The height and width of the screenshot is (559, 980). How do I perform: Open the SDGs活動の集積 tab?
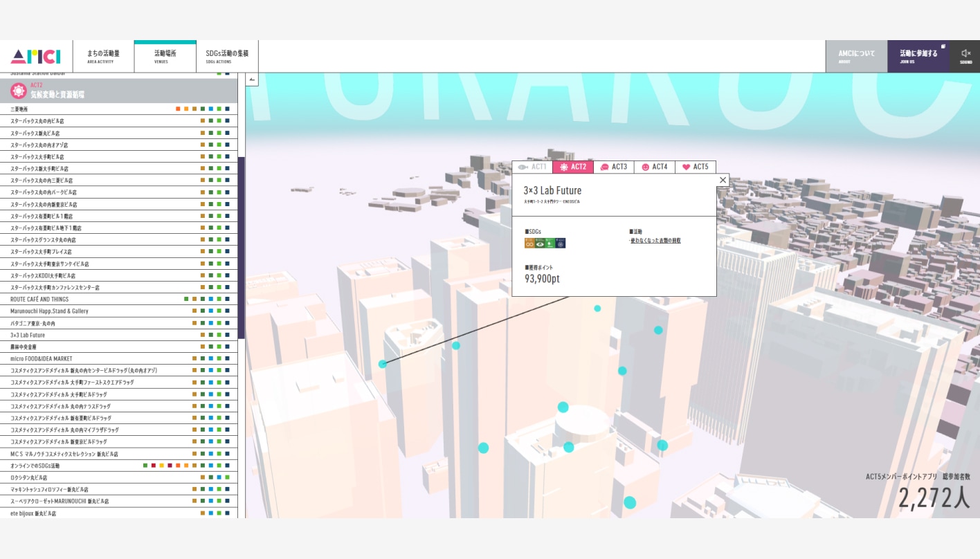227,56
